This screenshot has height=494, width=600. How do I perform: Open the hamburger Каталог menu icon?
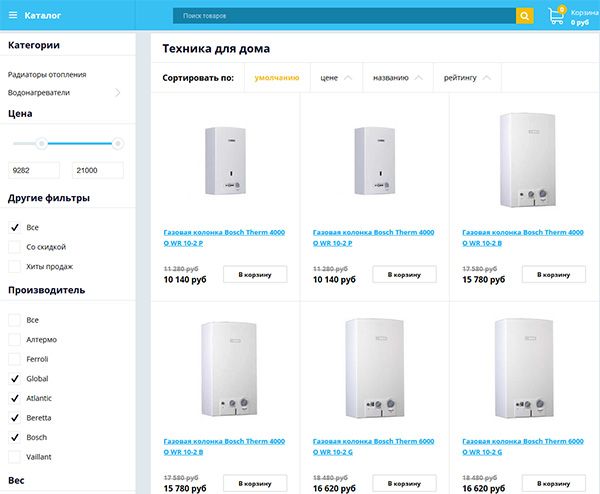click(13, 16)
